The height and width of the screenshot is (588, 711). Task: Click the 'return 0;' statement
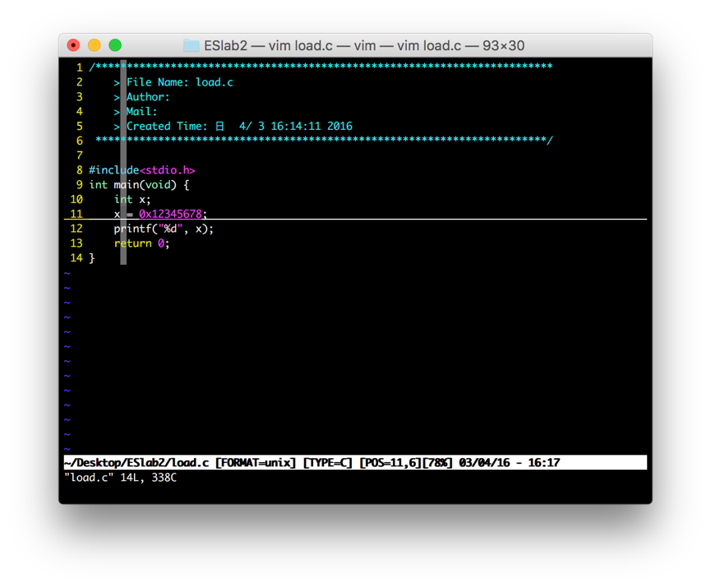coord(142,243)
